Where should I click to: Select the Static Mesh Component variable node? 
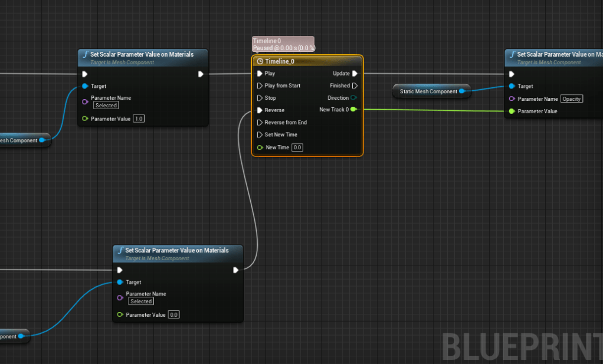pyautogui.click(x=428, y=91)
